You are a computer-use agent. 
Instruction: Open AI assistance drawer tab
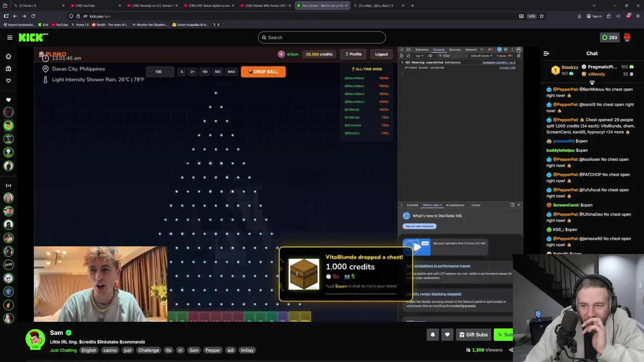[x=455, y=205]
